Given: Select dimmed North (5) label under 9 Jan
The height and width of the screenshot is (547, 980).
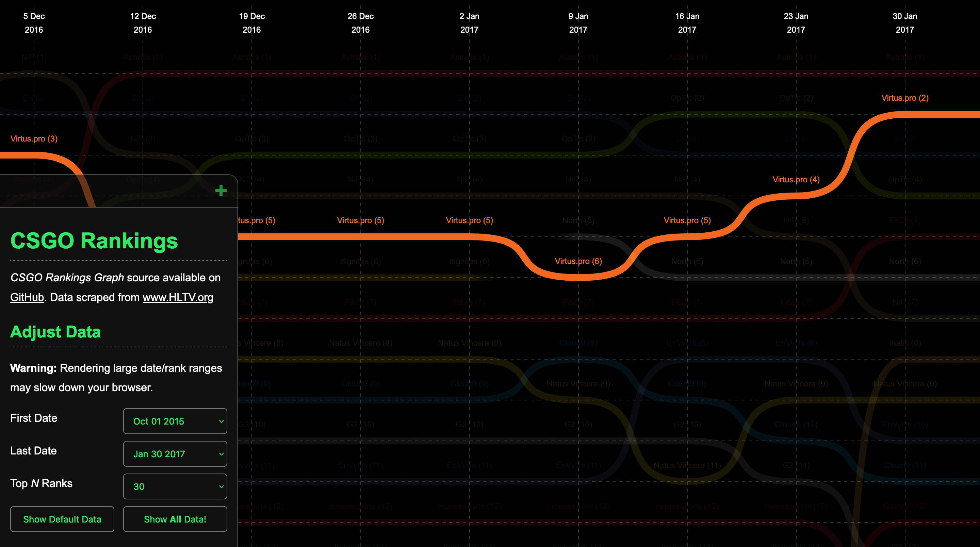Looking at the screenshot, I should point(578,220).
